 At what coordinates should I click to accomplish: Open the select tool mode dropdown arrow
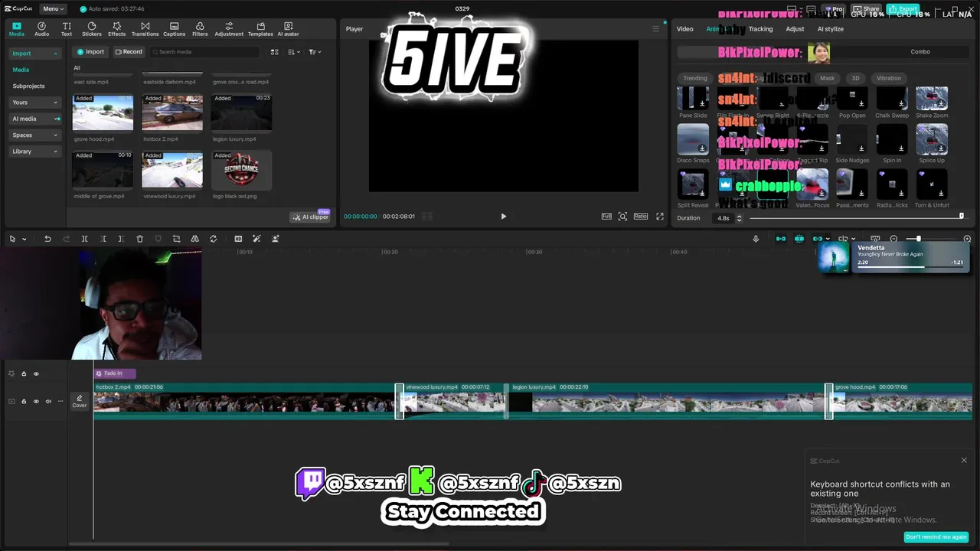click(x=24, y=239)
